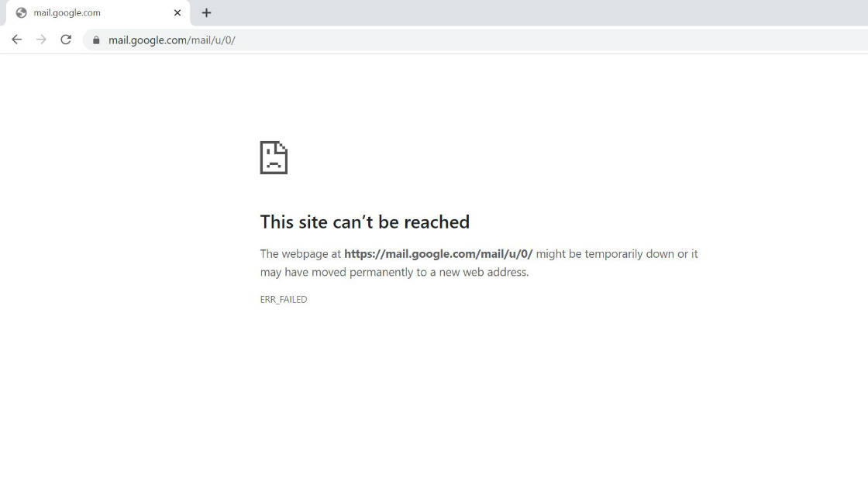Viewport: 868px width, 488px height.
Task: Click the empty tab strip area
Action: click(537, 12)
